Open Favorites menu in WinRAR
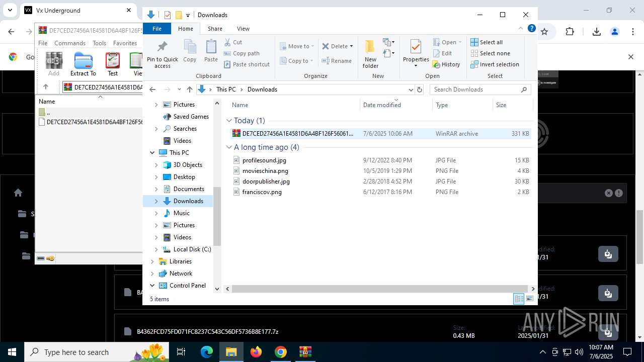Viewport: 644px width, 362px height. (x=125, y=43)
